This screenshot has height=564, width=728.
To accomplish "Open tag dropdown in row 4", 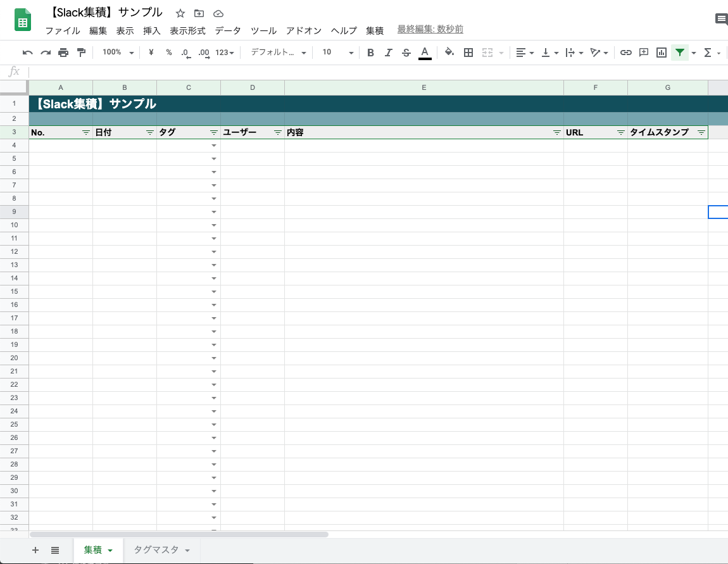I will point(214,146).
